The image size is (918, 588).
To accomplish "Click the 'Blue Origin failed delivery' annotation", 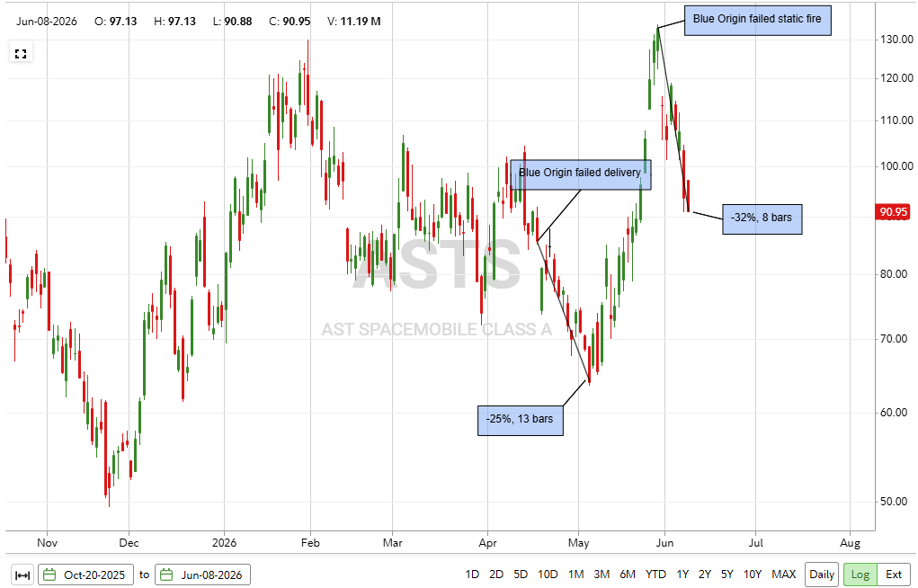I will [580, 174].
